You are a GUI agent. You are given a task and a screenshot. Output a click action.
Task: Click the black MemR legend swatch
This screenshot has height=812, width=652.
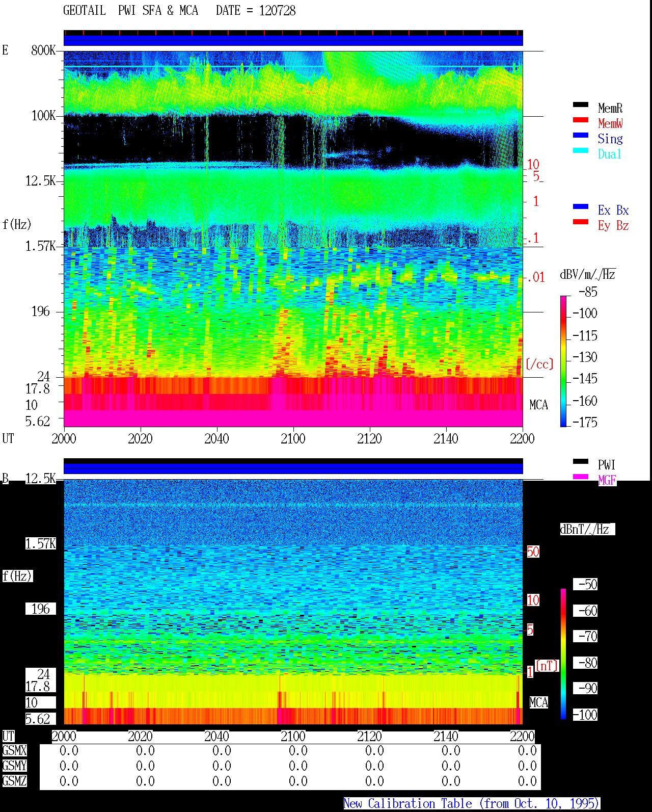(x=580, y=105)
